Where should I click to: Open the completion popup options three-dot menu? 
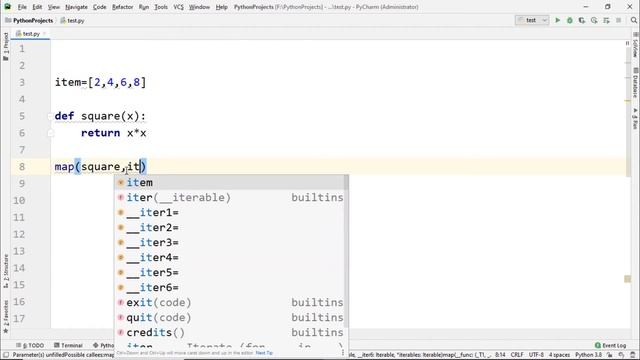tap(342, 353)
